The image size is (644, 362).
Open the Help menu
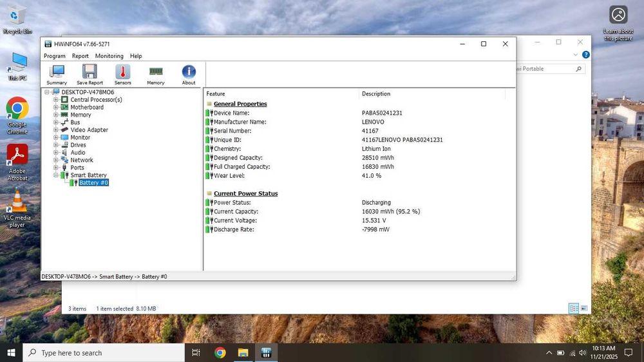coord(136,56)
